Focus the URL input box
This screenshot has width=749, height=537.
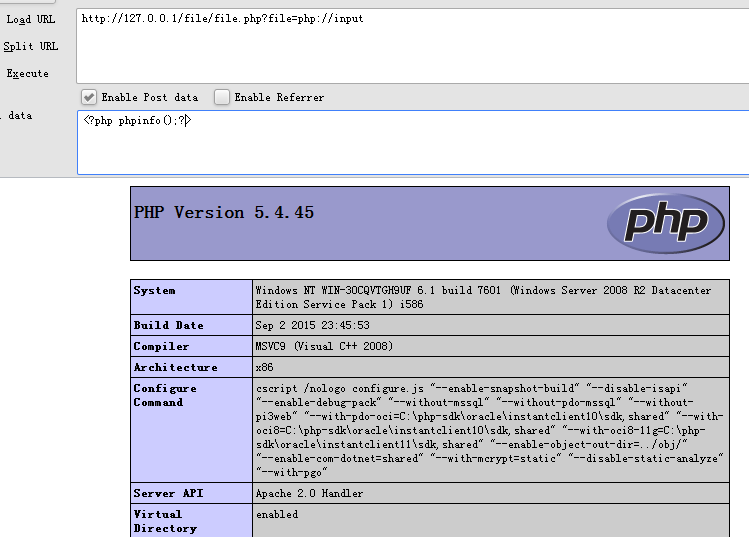click(413, 46)
